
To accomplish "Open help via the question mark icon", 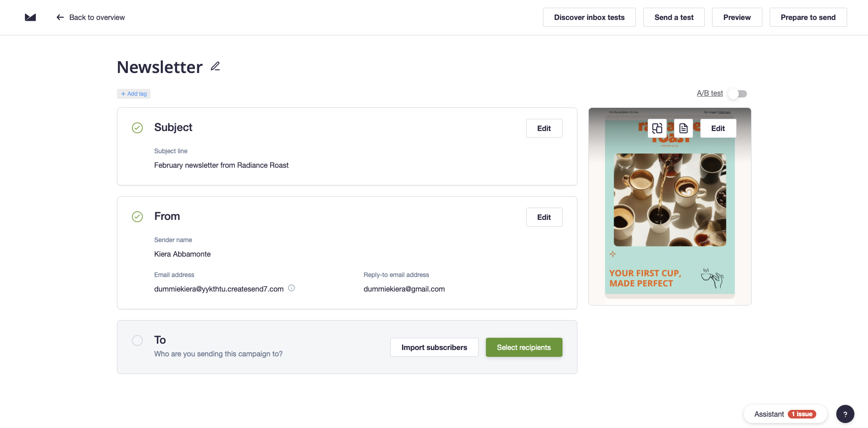I will click(x=846, y=414).
